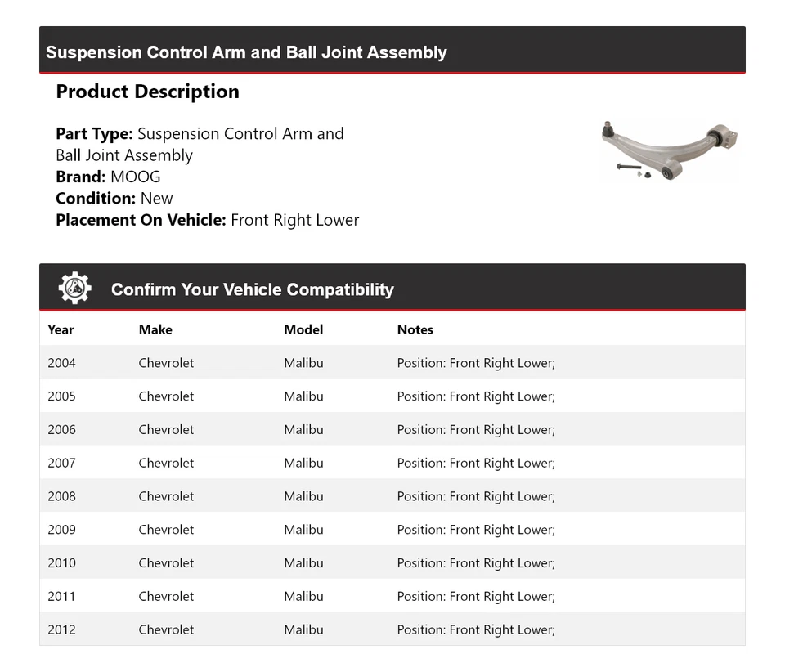Click the Product Description heading
785x672 pixels.
[x=147, y=92]
